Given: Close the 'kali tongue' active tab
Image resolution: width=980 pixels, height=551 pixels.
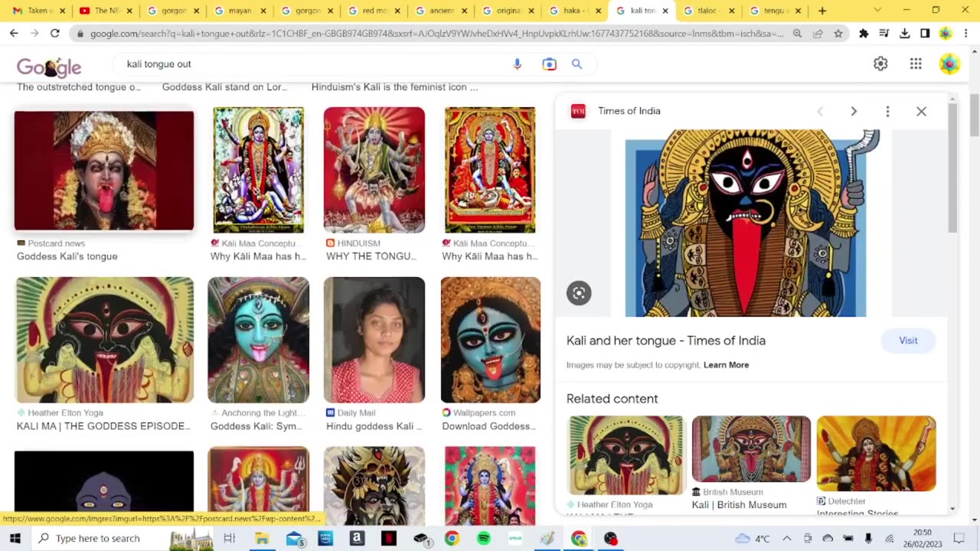Looking at the screenshot, I should pyautogui.click(x=665, y=11).
